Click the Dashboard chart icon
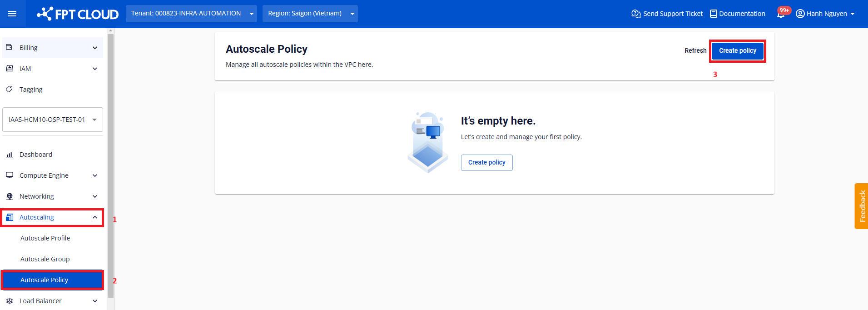This screenshot has width=868, height=310. click(9, 155)
